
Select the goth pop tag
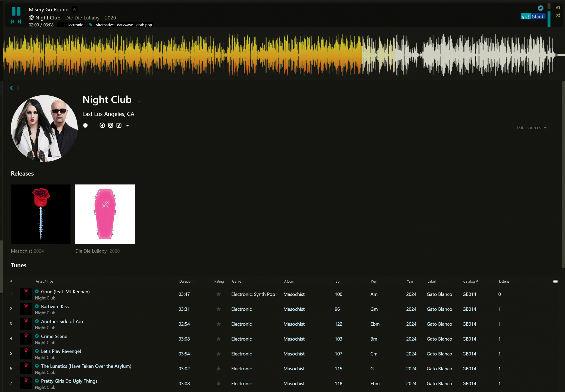coord(144,25)
